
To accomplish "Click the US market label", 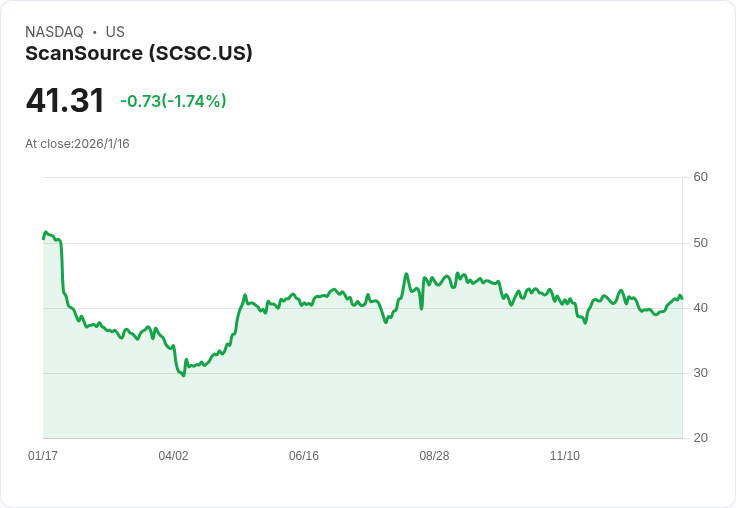I will pyautogui.click(x=115, y=32).
